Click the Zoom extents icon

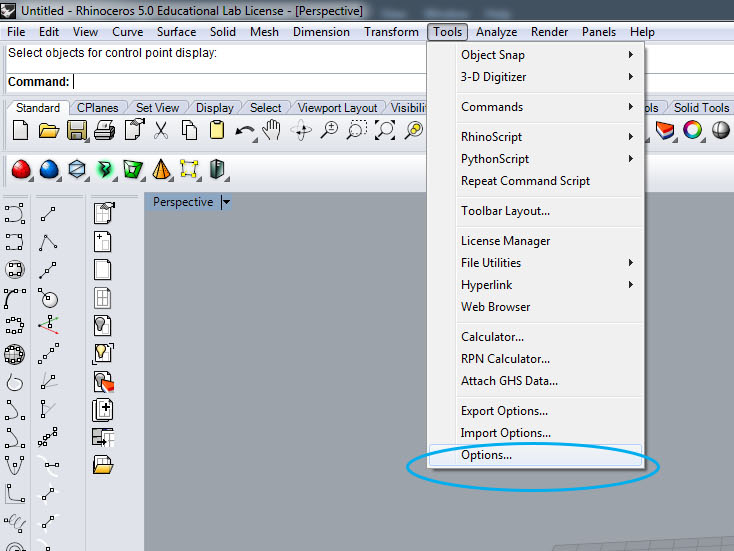pyautogui.click(x=385, y=130)
